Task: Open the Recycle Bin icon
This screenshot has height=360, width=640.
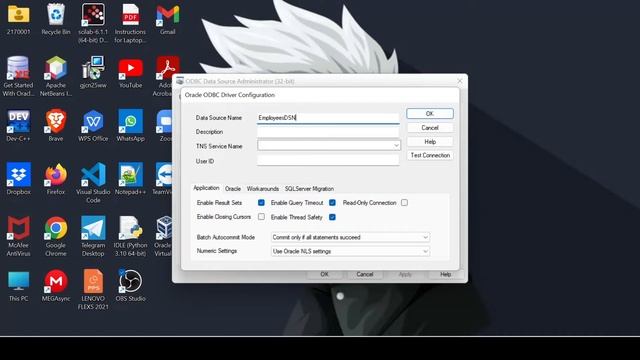Action: (x=56, y=19)
